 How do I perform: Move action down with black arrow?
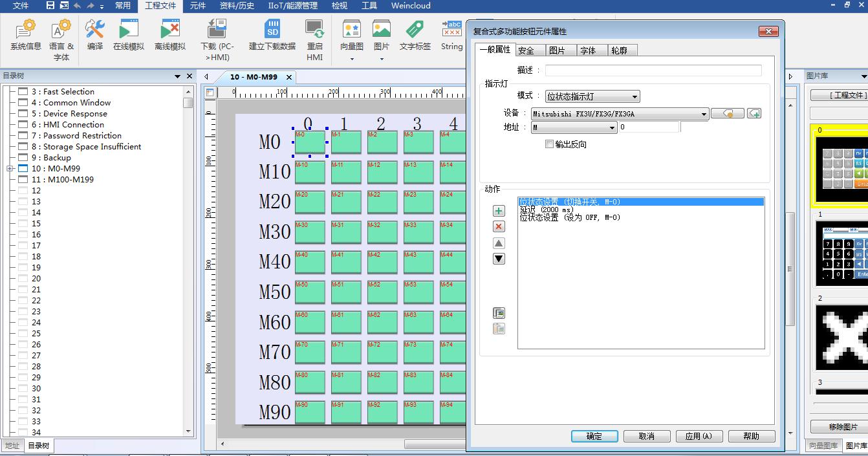tap(499, 259)
